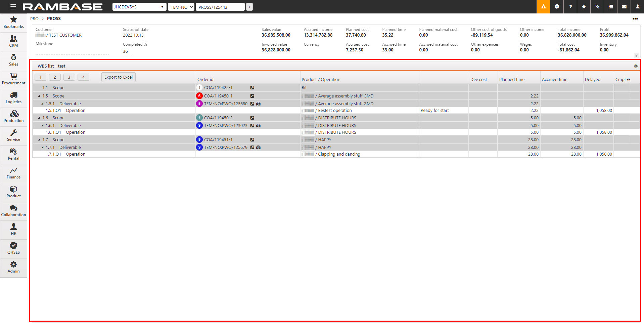
Task: Open the three-dots context menu
Action: pos(635,19)
